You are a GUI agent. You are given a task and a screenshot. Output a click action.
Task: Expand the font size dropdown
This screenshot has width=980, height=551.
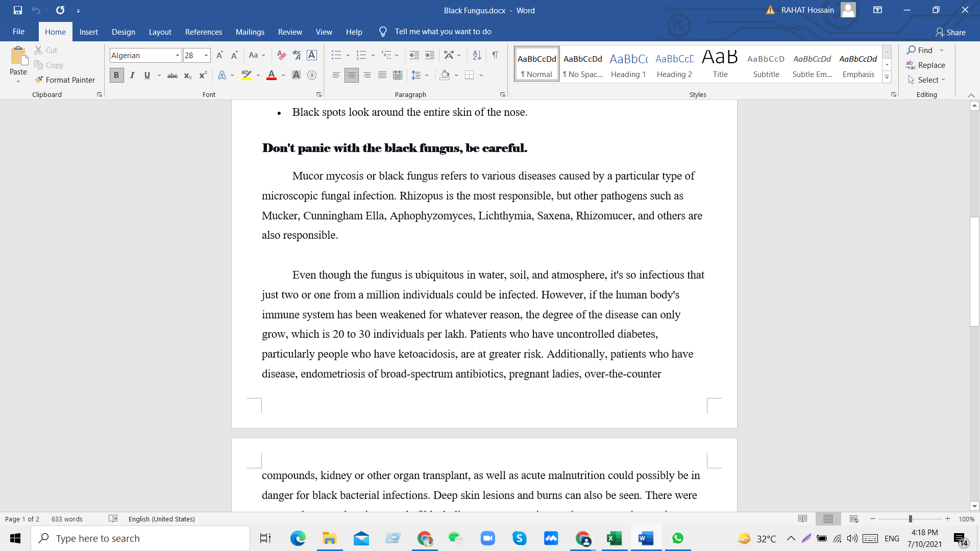coord(205,55)
